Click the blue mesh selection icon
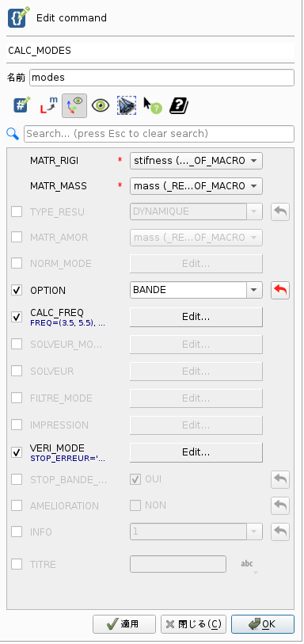 (x=127, y=105)
